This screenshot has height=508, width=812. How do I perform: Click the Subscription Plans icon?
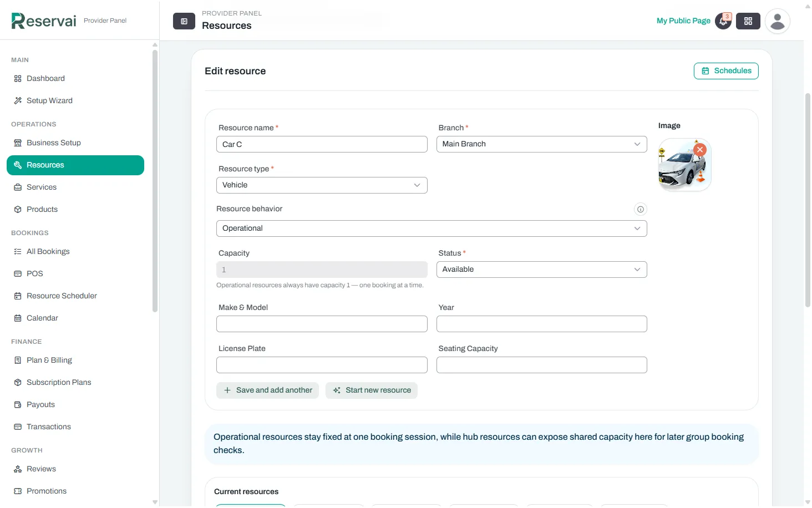tap(18, 383)
